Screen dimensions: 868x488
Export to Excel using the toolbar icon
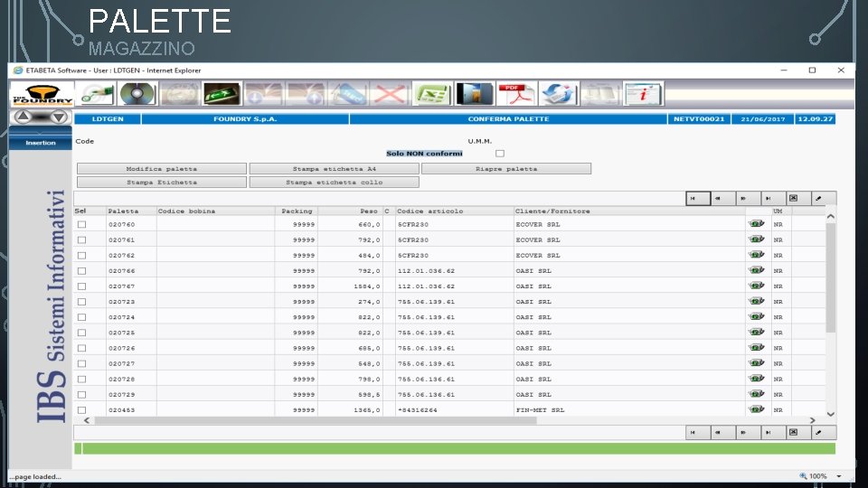coord(432,94)
